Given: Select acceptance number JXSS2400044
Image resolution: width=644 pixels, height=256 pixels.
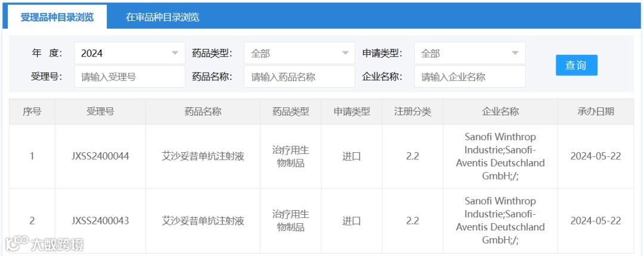Looking at the screenshot, I should pos(100,156).
